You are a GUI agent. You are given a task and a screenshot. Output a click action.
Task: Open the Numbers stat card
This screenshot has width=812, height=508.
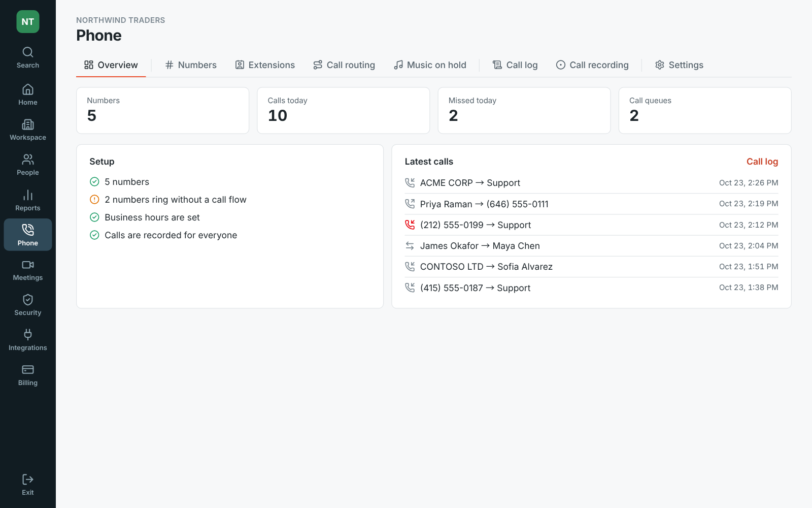click(x=163, y=111)
